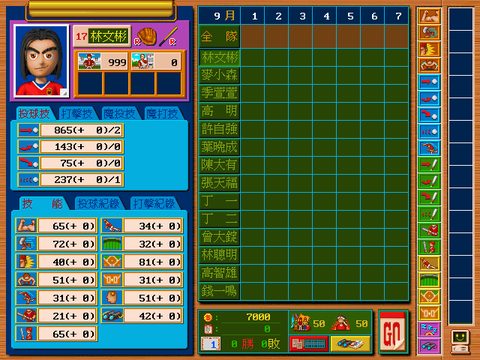Click the team morale players icon
480x360 pixels.
[x=301, y=322]
